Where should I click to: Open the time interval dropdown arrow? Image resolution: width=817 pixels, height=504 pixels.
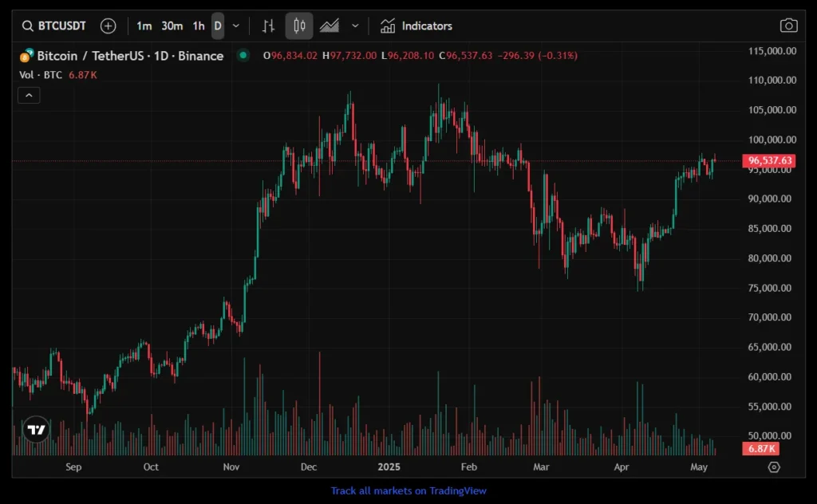point(236,26)
